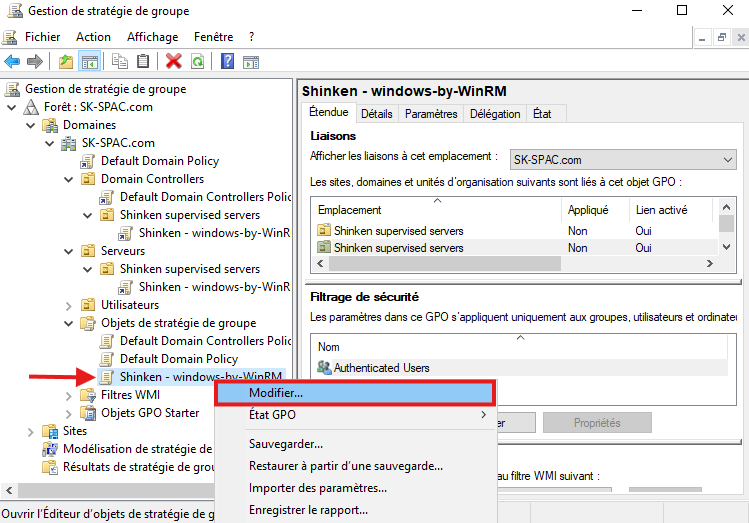Choose Modifier... in the context menu
Viewport: 749px width, 523px height.
276,393
